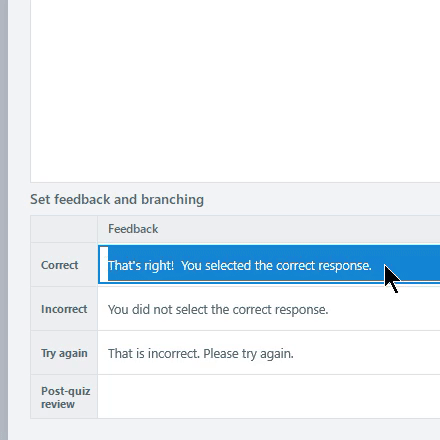
Task: Select the Try again row label
Action: click(64, 353)
